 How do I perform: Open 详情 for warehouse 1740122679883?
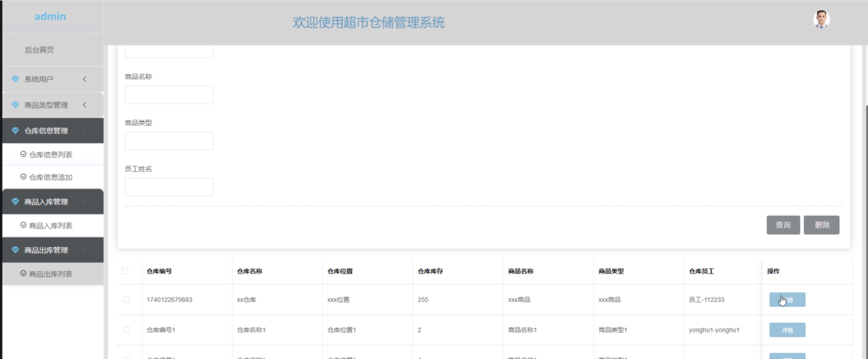(787, 300)
